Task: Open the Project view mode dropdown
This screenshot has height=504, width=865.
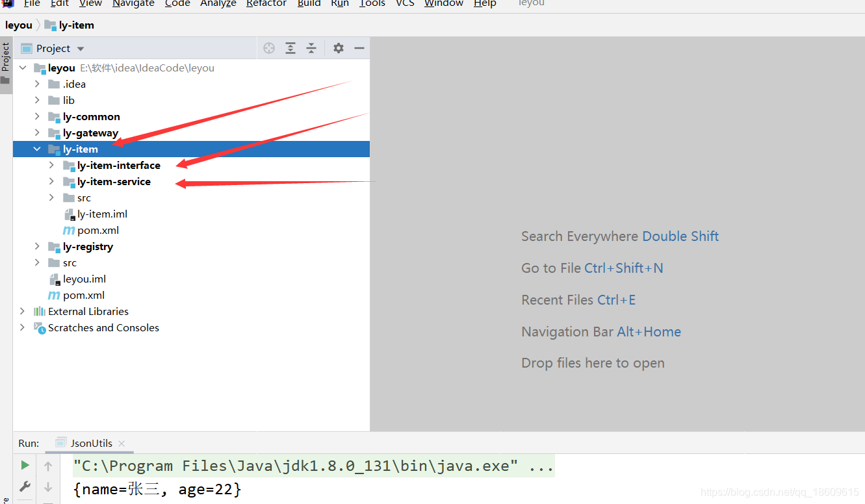Action: click(x=81, y=49)
